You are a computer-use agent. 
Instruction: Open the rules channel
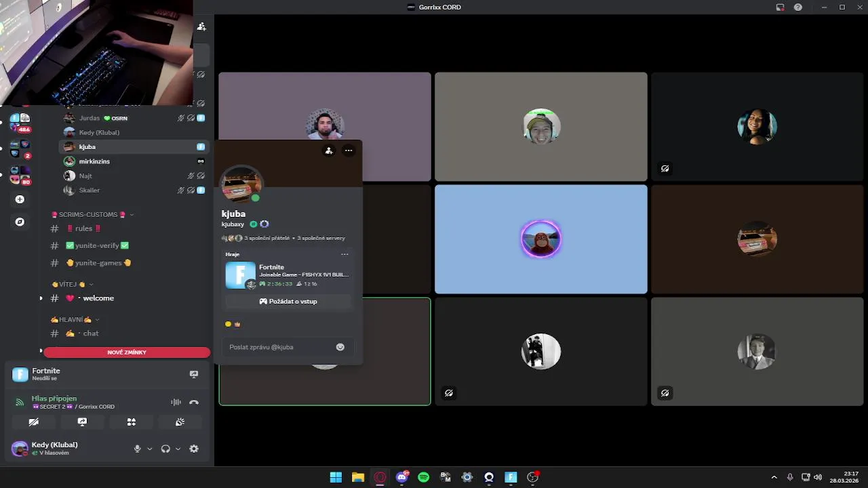tap(85, 228)
